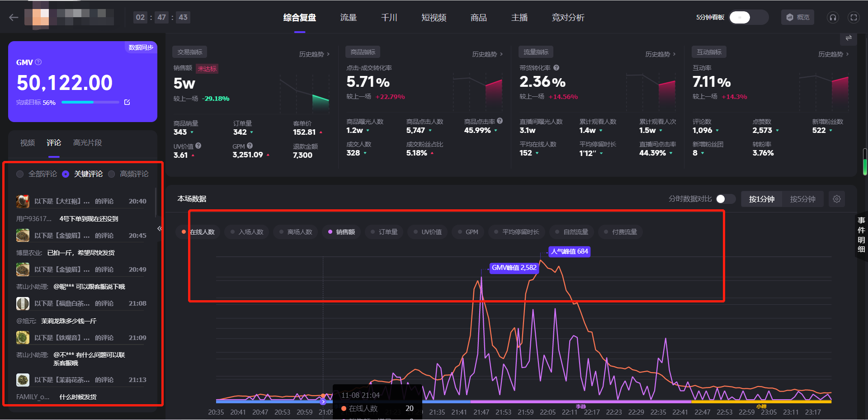868x420 pixels.
Task: Toggle the 分时数据对比 switch
Action: click(x=726, y=199)
